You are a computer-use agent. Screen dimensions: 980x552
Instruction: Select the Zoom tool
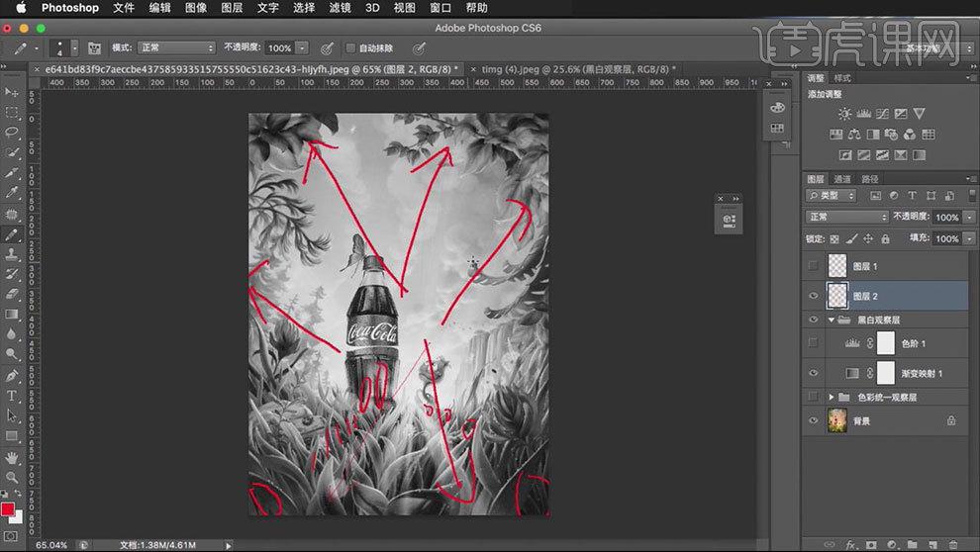[x=11, y=478]
